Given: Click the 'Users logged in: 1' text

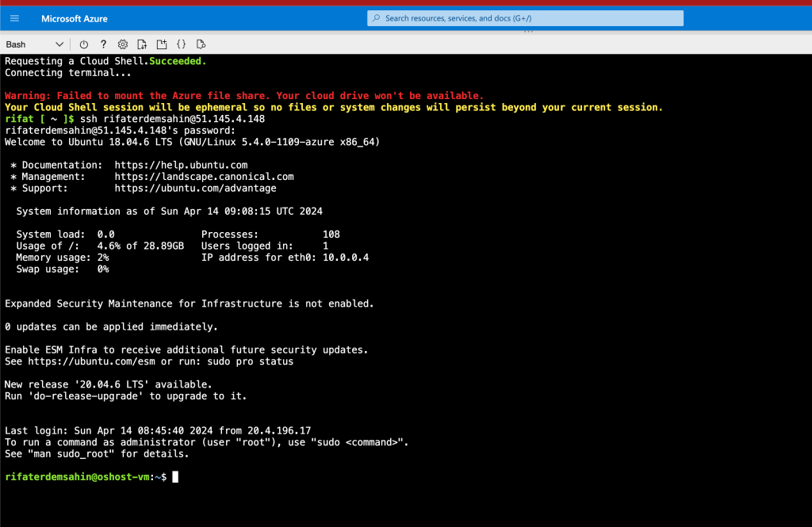Looking at the screenshot, I should coord(265,246).
